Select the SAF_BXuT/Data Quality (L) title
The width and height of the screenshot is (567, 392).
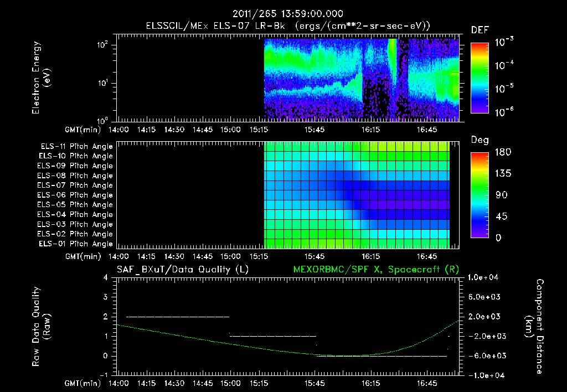(x=183, y=270)
